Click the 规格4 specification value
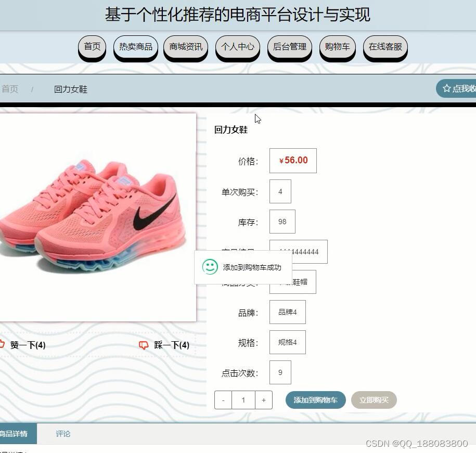476x453 pixels. coord(288,342)
